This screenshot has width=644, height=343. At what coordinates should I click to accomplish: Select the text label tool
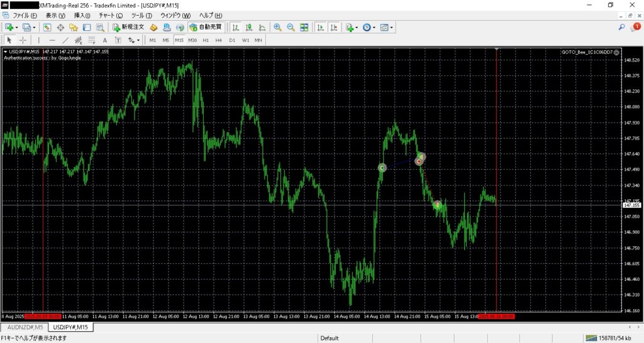(x=105, y=40)
